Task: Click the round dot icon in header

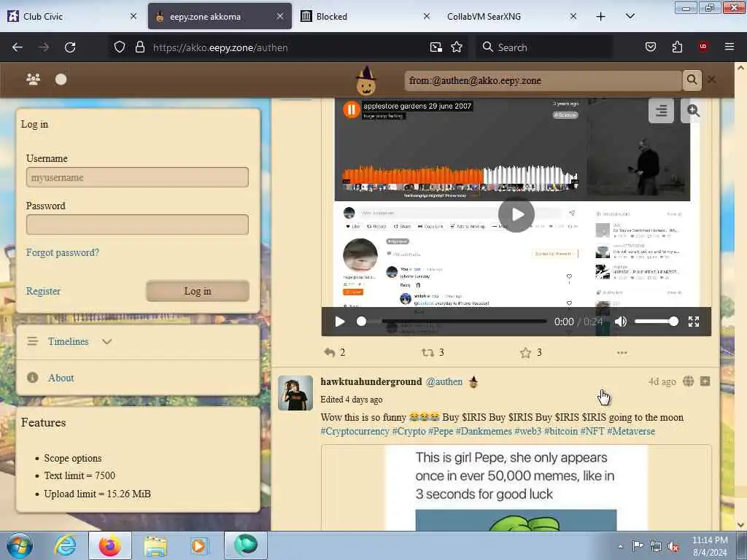Action: [61, 79]
